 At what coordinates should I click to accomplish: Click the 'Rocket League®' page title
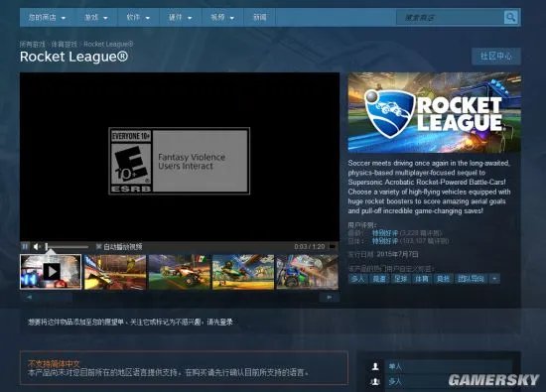point(73,57)
